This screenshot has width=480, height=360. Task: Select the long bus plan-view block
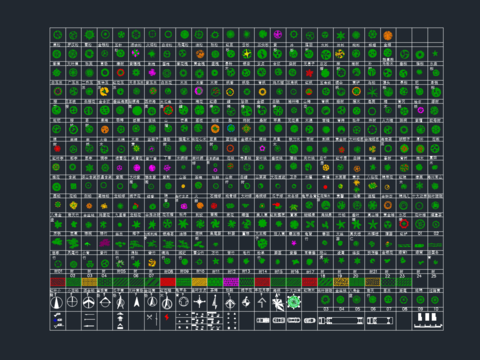(341, 321)
